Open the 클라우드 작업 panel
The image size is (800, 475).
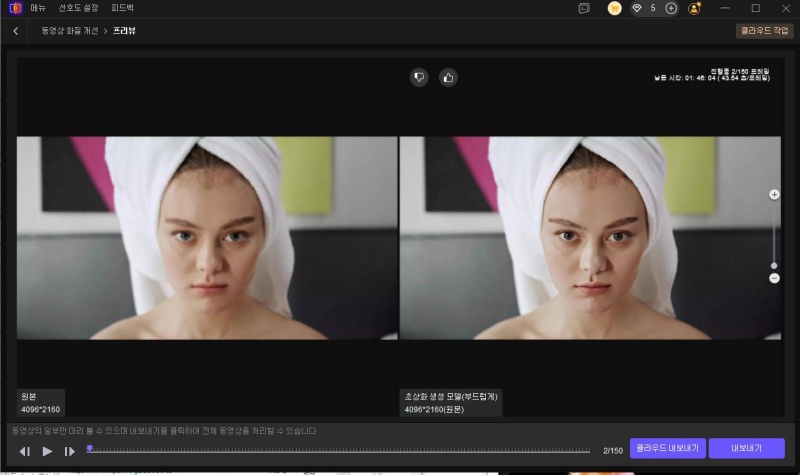point(765,31)
